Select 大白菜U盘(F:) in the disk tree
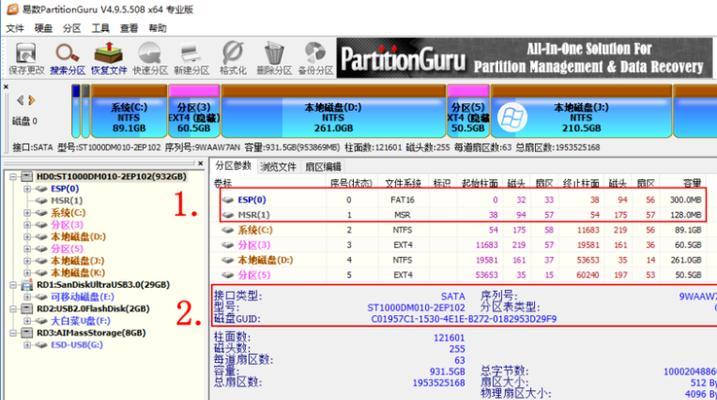 point(80,321)
